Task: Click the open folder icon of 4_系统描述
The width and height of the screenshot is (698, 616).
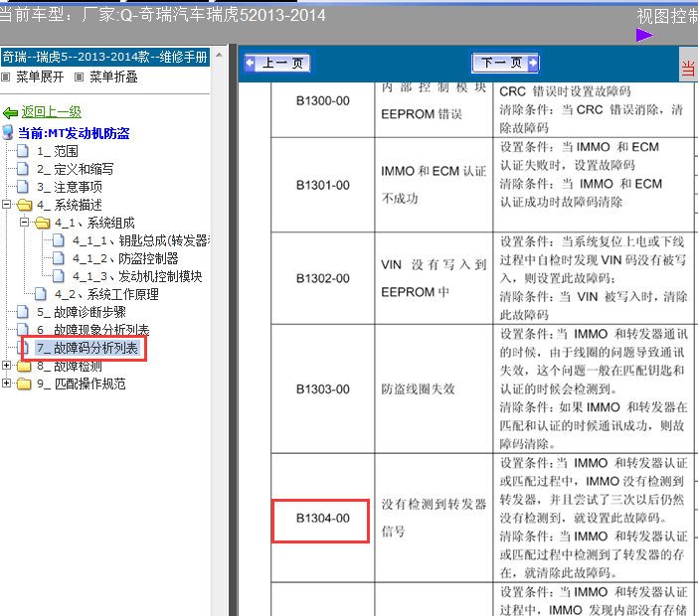Action: point(24,205)
